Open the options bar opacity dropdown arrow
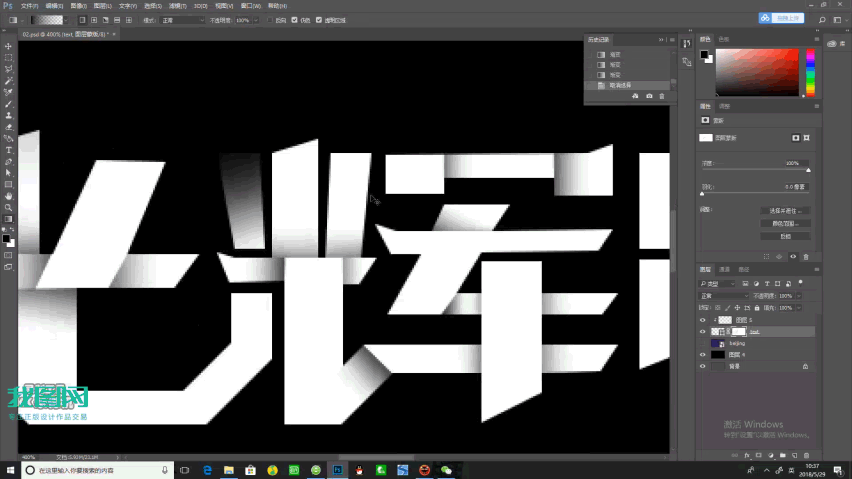Screen dimensions: 852x479 (x=256, y=20)
